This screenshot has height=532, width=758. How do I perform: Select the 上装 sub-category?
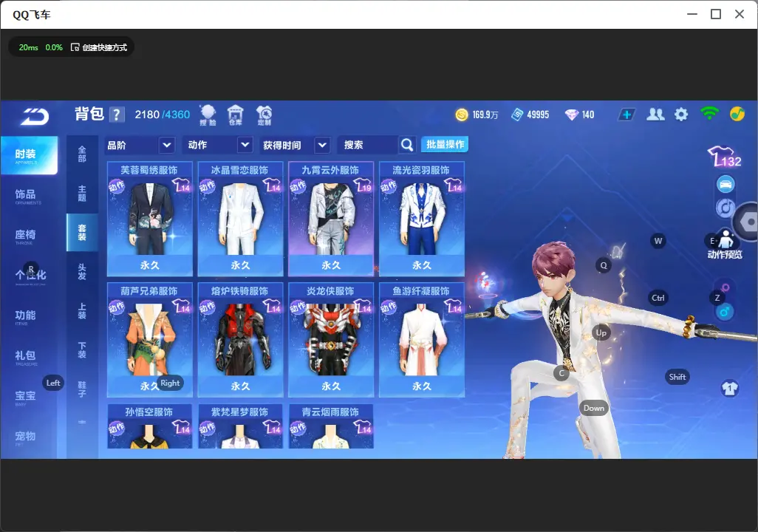coord(82,311)
